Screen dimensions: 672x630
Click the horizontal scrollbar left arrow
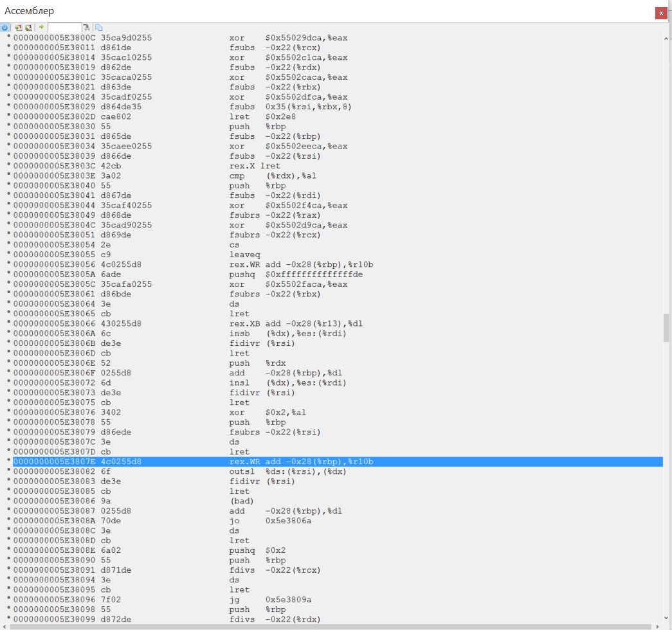(5, 626)
